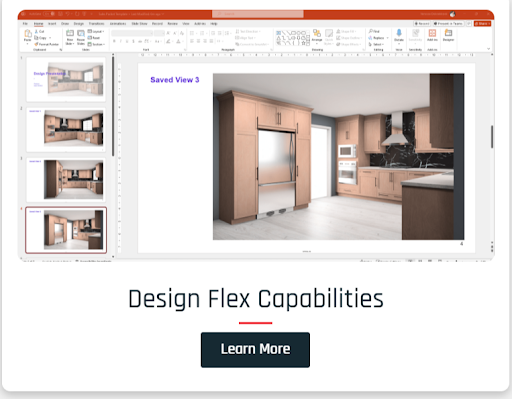
Task: Open the Slide Show ribbon tab
Action: (x=139, y=24)
